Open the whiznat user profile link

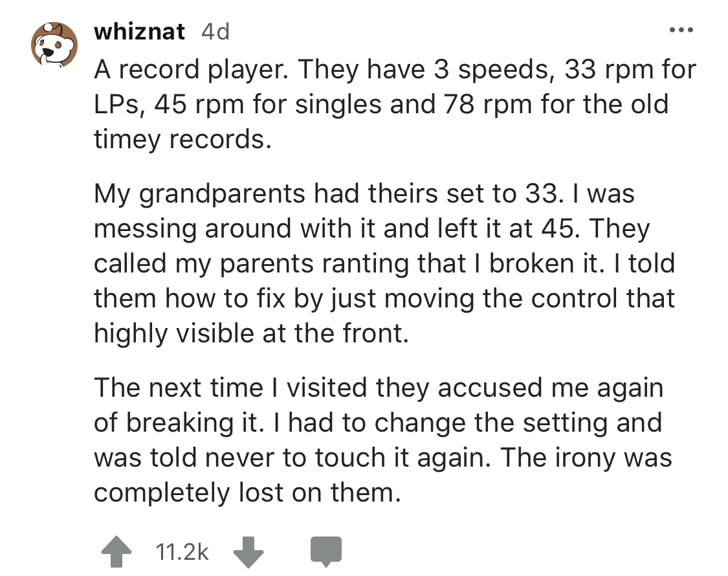139,32
